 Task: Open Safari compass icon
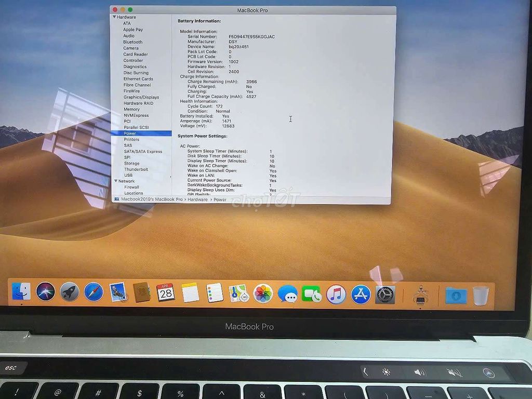94,292
